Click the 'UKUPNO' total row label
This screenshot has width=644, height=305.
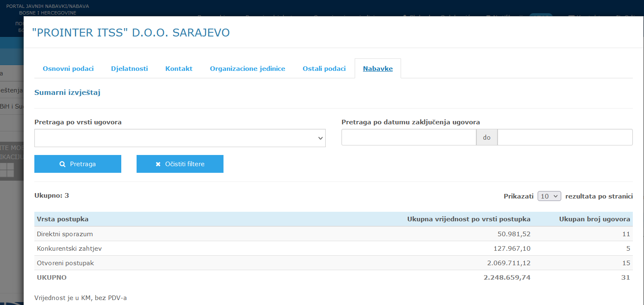click(52, 277)
